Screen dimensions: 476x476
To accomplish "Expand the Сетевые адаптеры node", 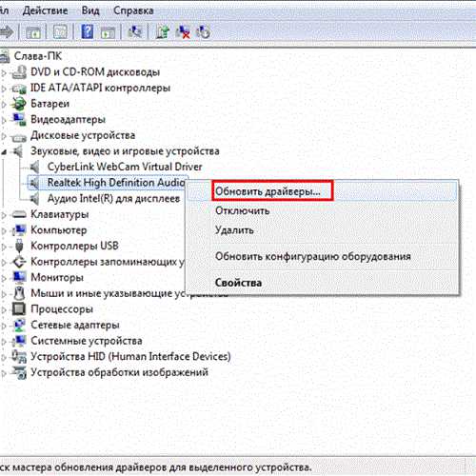I will click(x=4, y=326).
